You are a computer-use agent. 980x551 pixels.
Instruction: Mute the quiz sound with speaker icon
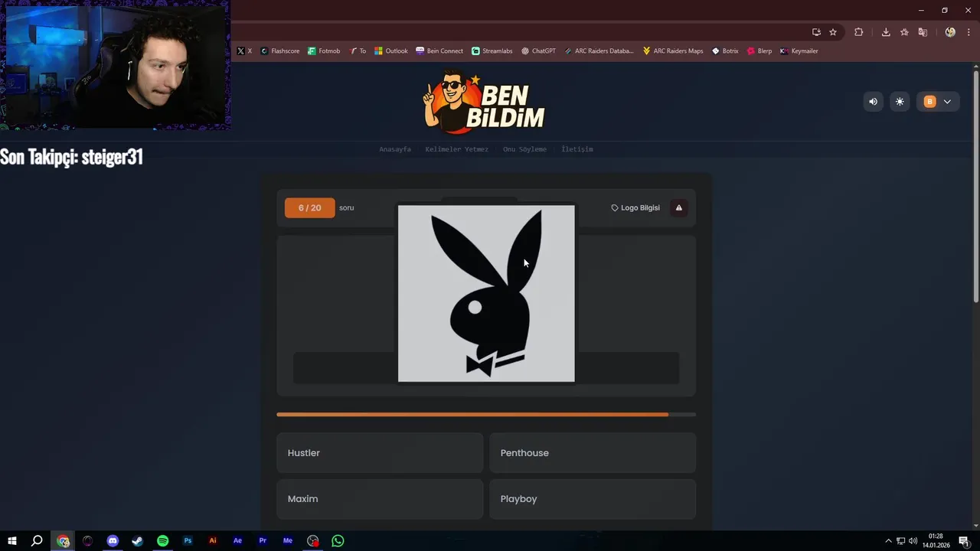pos(873,102)
